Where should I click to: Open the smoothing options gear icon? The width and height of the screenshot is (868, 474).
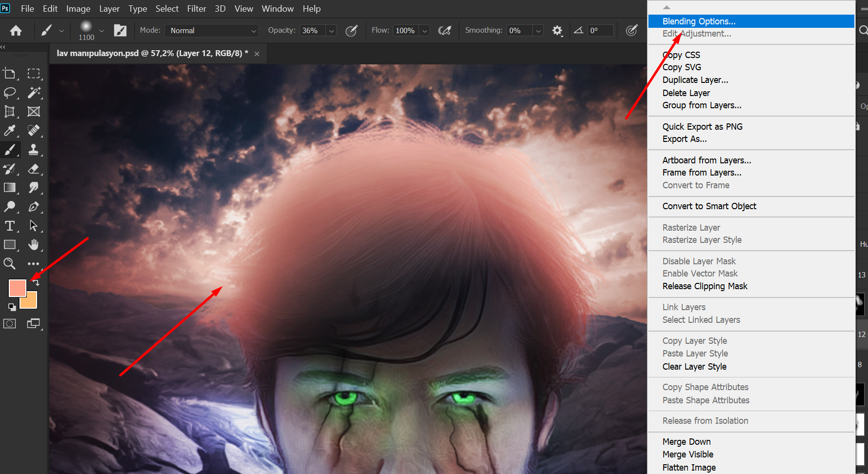point(557,31)
